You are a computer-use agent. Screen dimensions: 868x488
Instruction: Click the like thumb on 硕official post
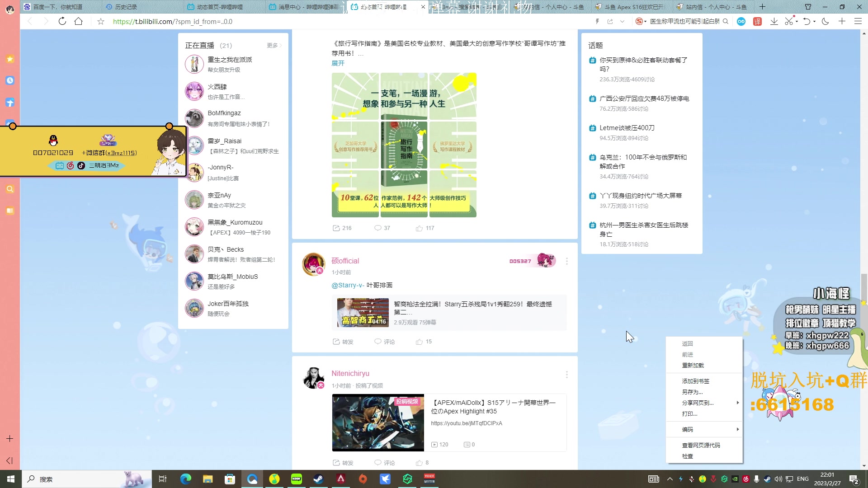point(419,342)
